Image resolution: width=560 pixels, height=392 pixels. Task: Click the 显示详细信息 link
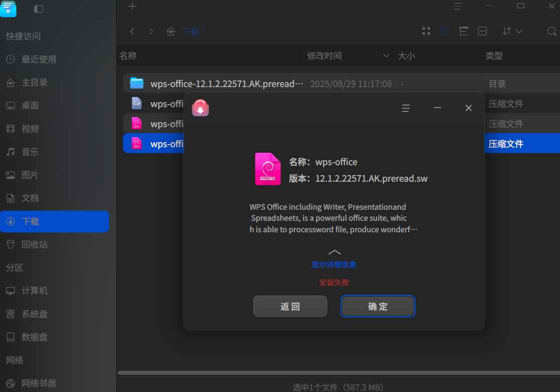(334, 264)
